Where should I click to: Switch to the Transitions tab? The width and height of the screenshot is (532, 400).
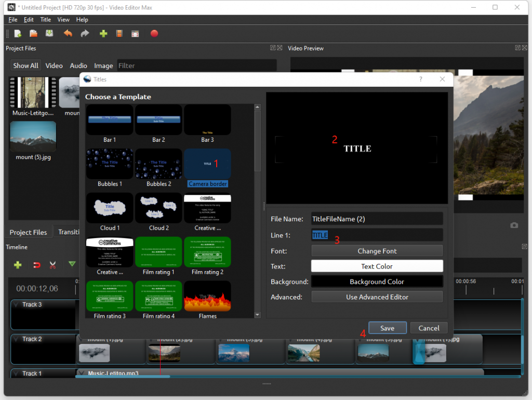click(x=69, y=232)
